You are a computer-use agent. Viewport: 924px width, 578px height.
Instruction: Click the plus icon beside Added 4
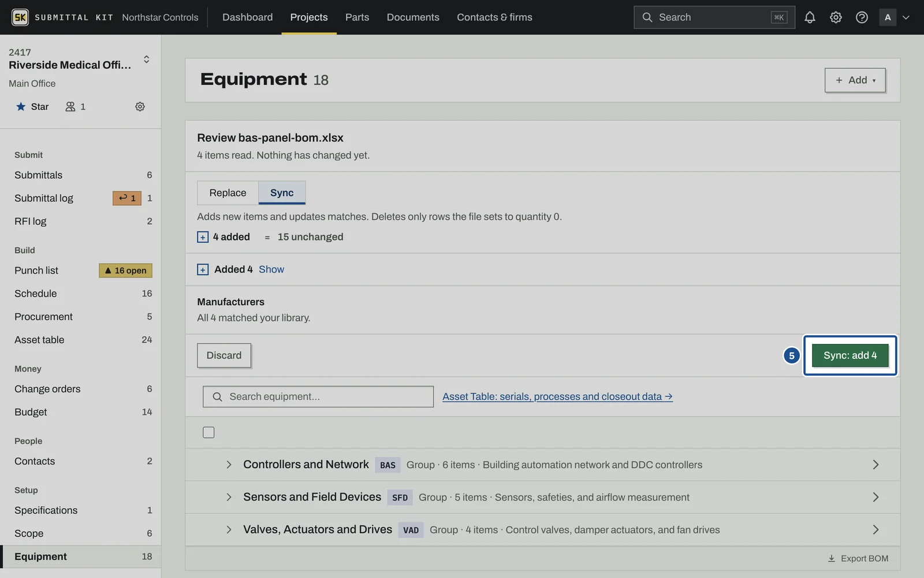coord(203,269)
